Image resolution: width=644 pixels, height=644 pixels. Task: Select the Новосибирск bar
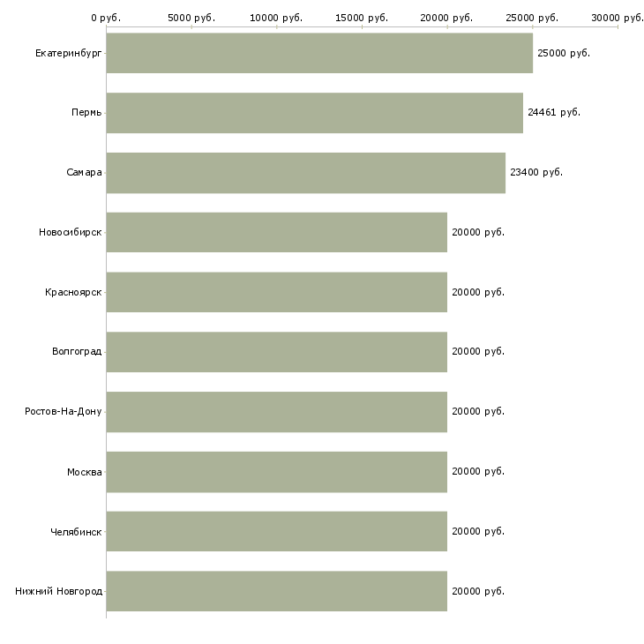click(x=276, y=232)
